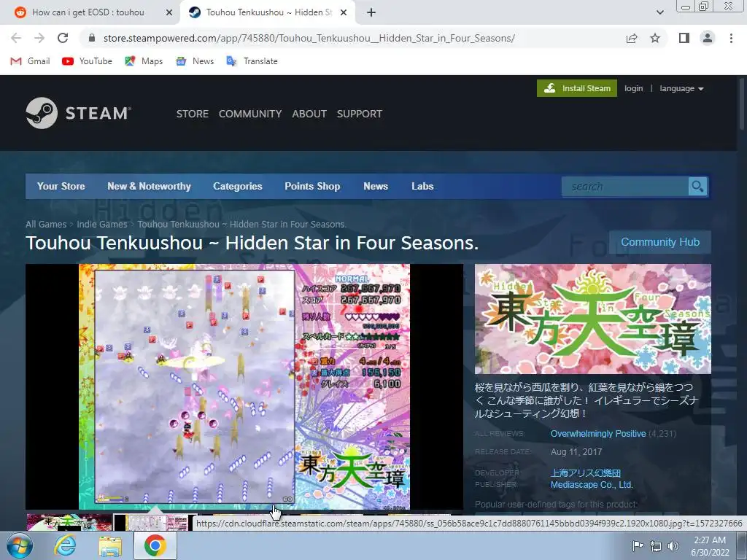The height and width of the screenshot is (560, 747).
Task: Open the STORE menu
Action: point(193,114)
